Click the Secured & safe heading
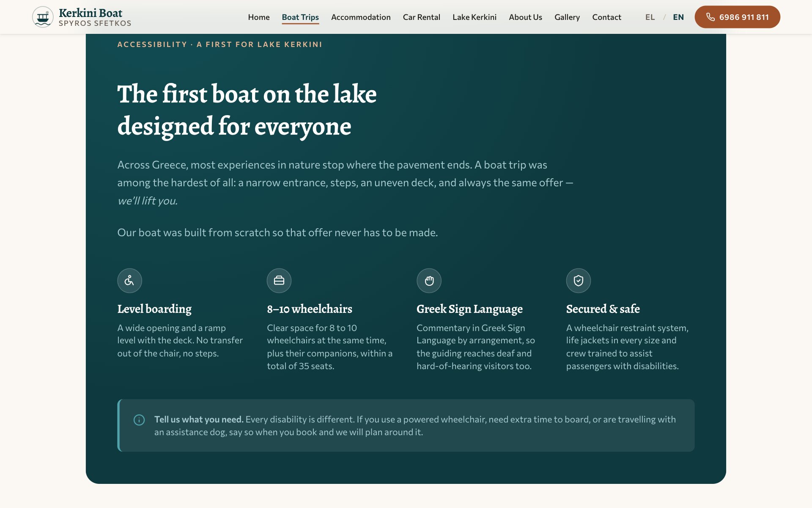Viewport: 812px width, 508px height. coord(603,309)
